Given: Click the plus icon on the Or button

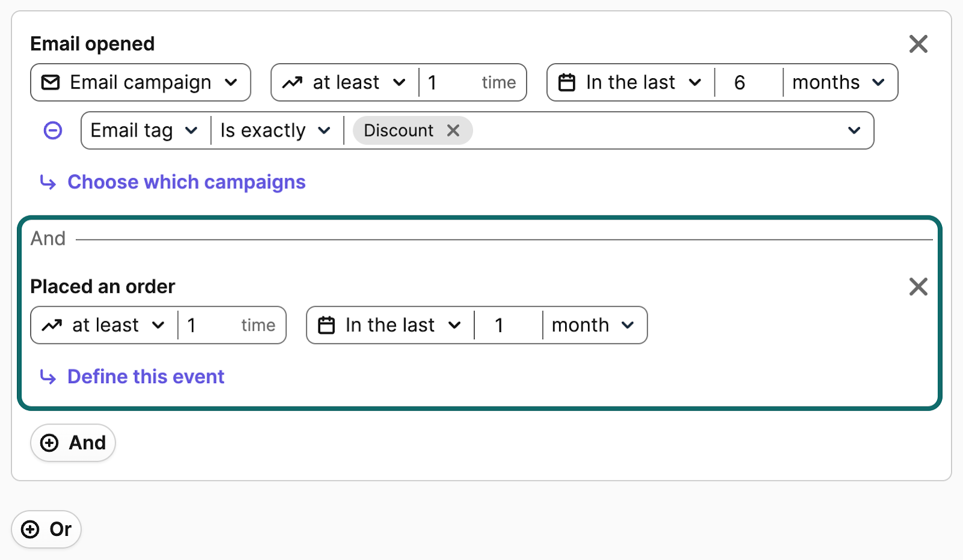Looking at the screenshot, I should 30,529.
